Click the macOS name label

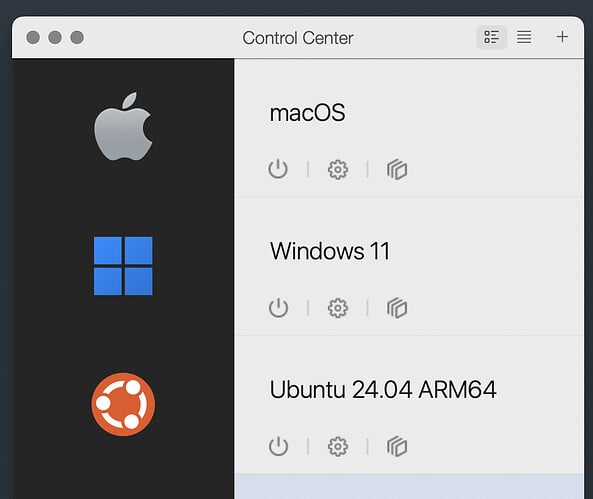pos(307,113)
